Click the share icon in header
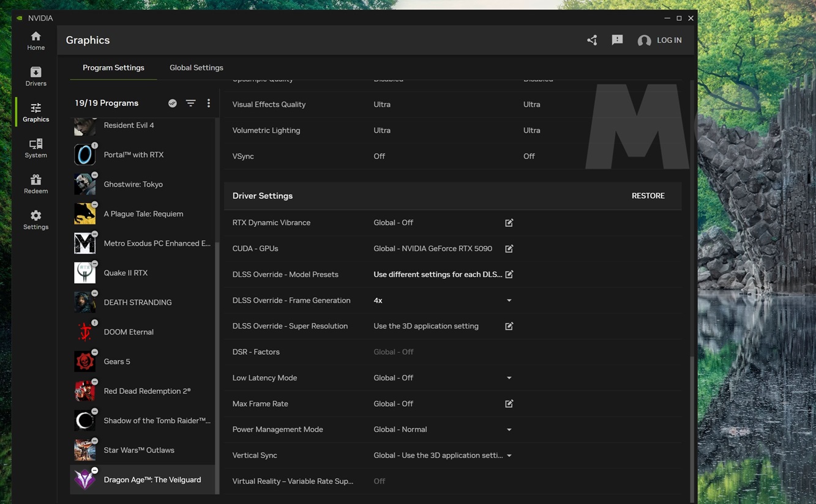 (592, 40)
